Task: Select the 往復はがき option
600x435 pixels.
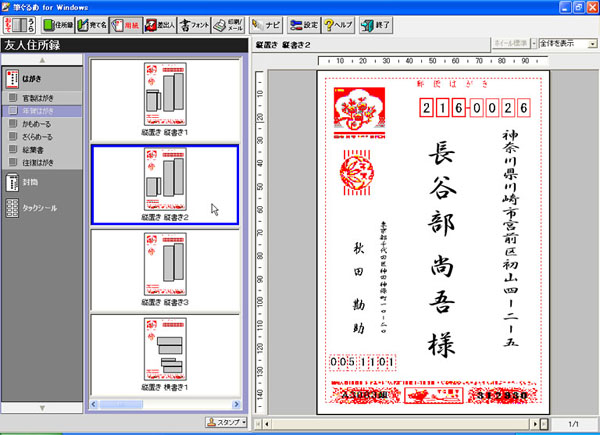Action: coord(40,162)
